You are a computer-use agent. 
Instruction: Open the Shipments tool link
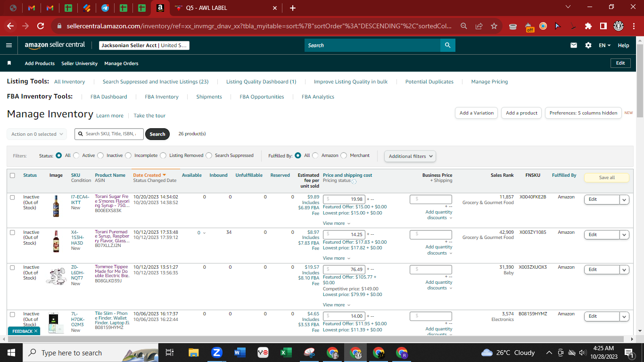pyautogui.click(x=209, y=97)
